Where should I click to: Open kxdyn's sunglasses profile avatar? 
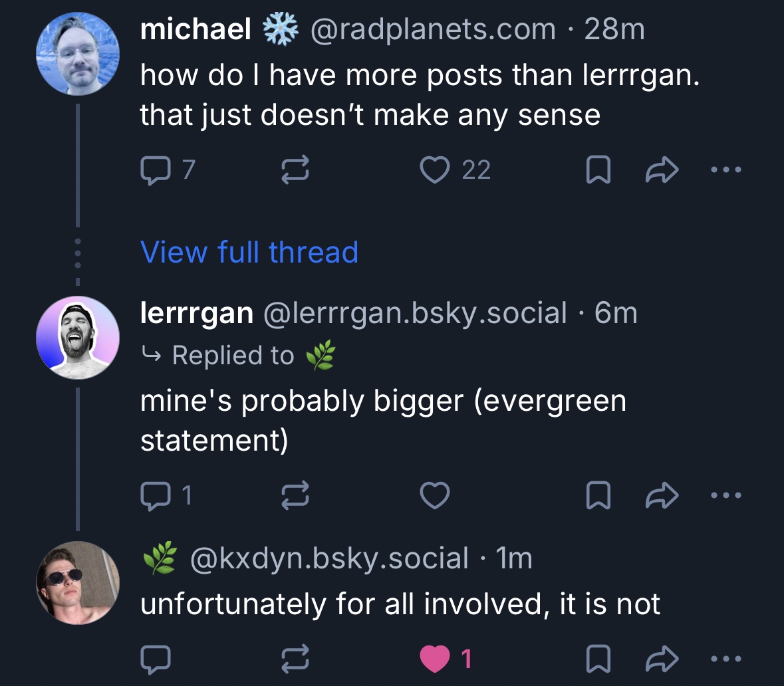[x=77, y=583]
